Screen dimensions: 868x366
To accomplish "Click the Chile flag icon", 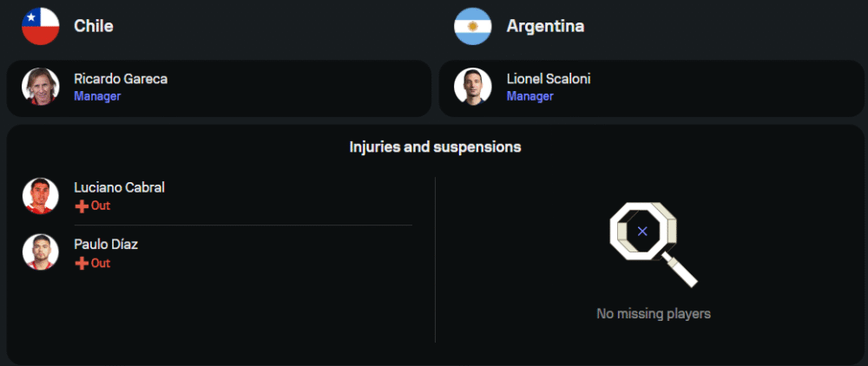I will coord(40,26).
